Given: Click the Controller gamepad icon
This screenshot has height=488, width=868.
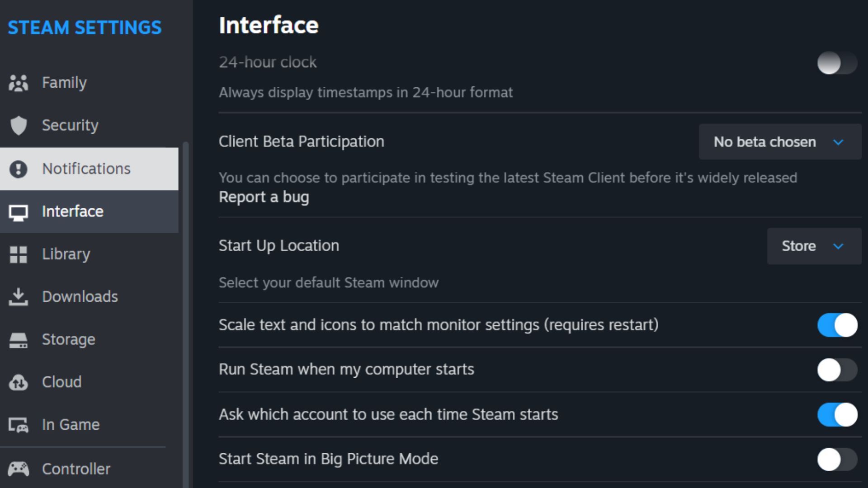Looking at the screenshot, I should [x=19, y=469].
